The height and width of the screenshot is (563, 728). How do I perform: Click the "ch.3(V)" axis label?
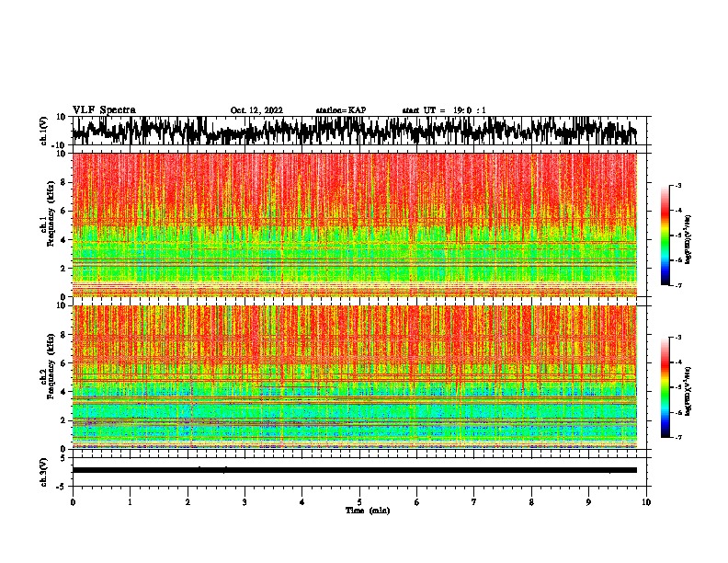44,473
